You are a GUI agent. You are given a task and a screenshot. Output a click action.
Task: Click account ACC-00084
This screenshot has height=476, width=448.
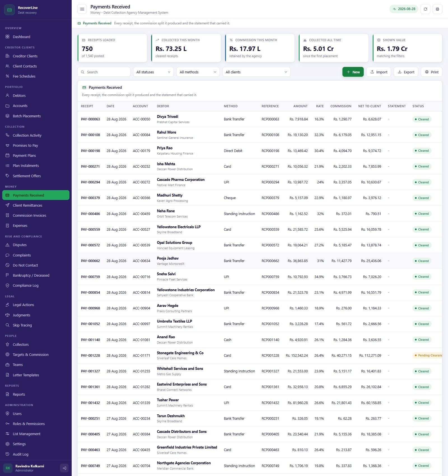pyautogui.click(x=141, y=135)
